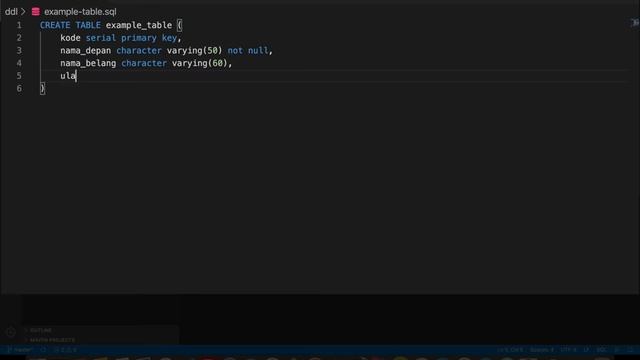Screen dimensions: 640x360
Task: Click the not keyword on line 3
Action: (x=235, y=51)
